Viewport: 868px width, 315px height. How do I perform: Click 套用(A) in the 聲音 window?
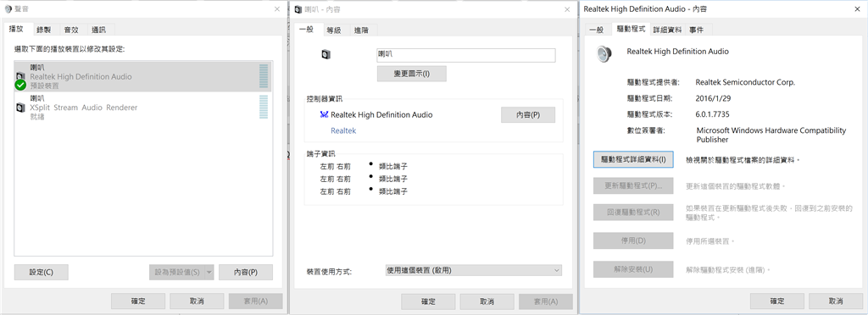pos(256,301)
